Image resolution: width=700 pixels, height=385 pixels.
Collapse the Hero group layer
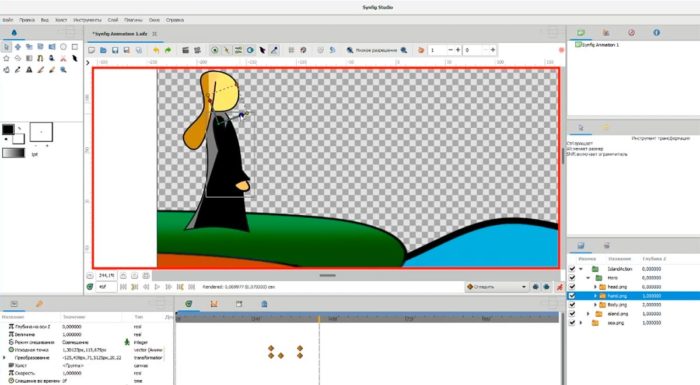point(588,278)
